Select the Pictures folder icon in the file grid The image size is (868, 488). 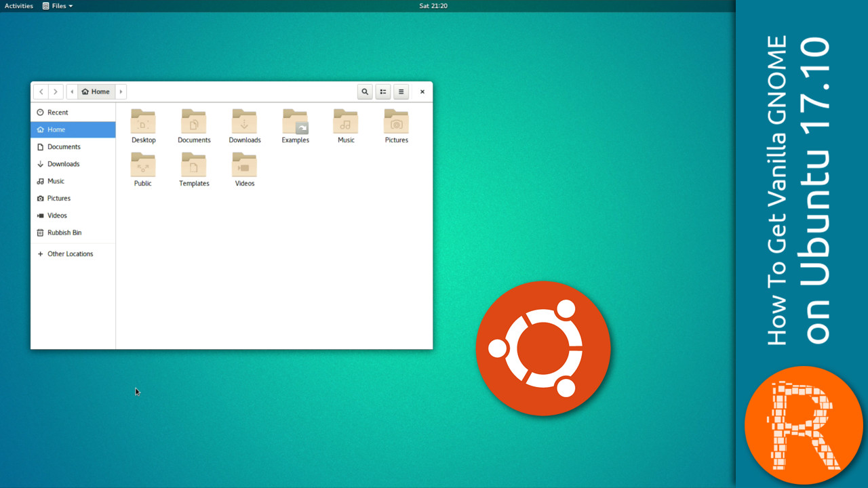point(397,121)
